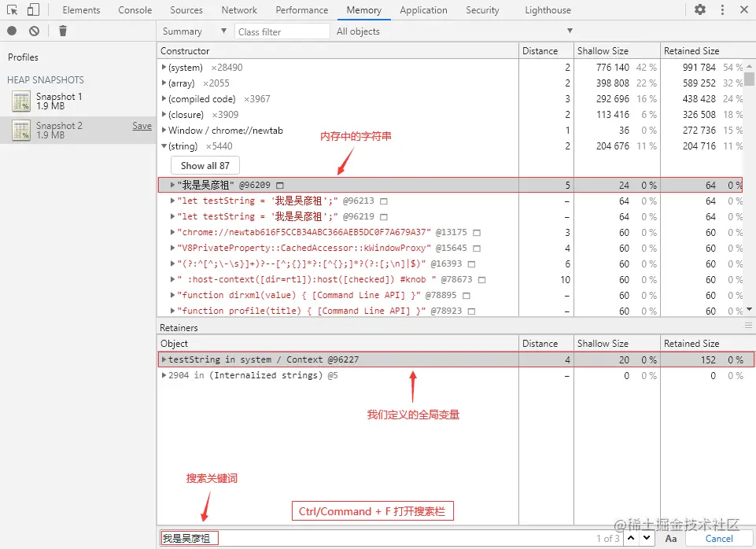Click the reveal icon next to @16393
This screenshot has width=756, height=549.
pos(471,264)
